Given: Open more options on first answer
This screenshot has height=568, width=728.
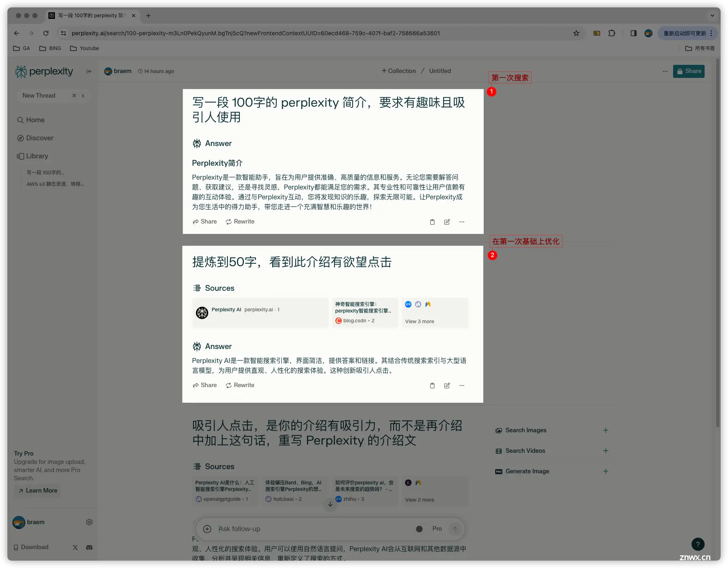Looking at the screenshot, I should click(x=462, y=222).
